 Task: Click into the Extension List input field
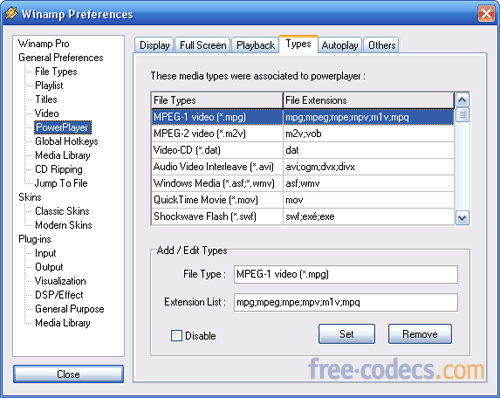[346, 302]
